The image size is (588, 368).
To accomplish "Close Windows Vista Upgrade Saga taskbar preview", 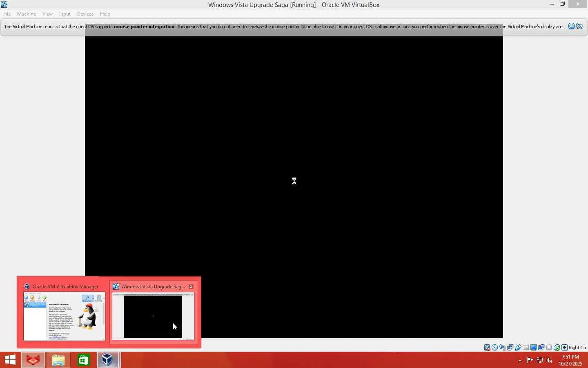I will [x=191, y=287].
